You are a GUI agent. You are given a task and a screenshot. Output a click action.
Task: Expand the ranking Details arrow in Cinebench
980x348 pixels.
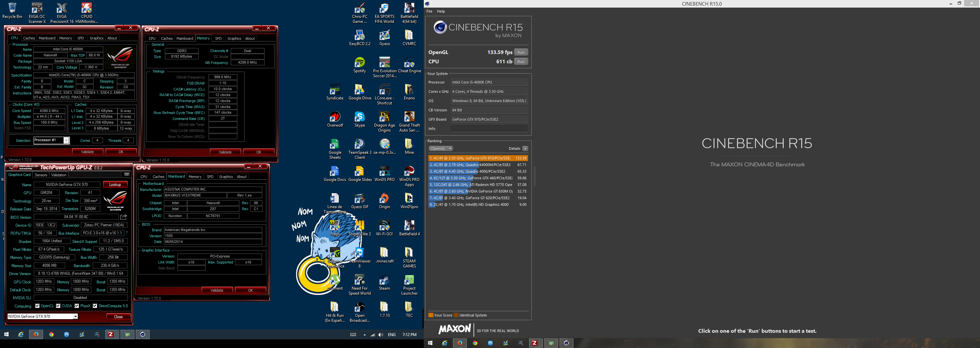click(x=525, y=148)
